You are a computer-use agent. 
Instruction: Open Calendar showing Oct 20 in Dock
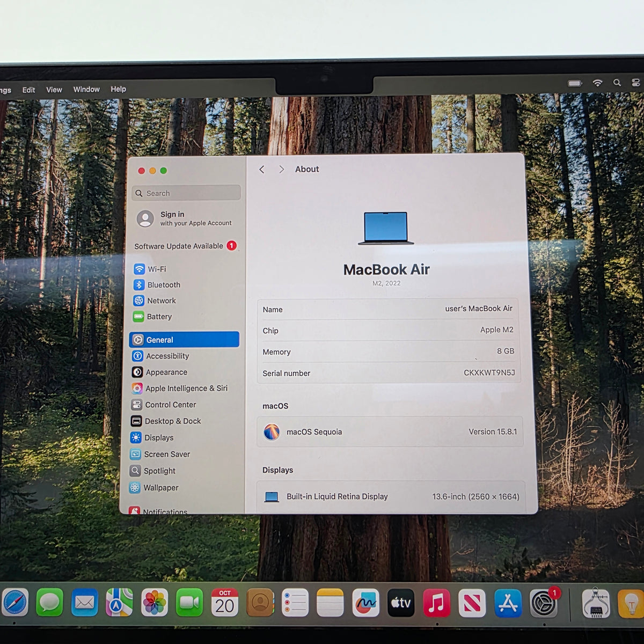[x=225, y=602]
